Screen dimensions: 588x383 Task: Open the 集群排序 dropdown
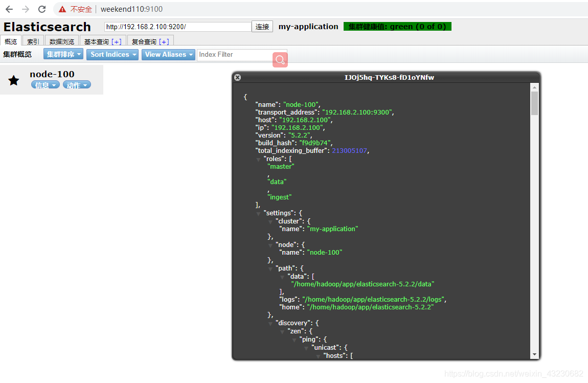[63, 54]
